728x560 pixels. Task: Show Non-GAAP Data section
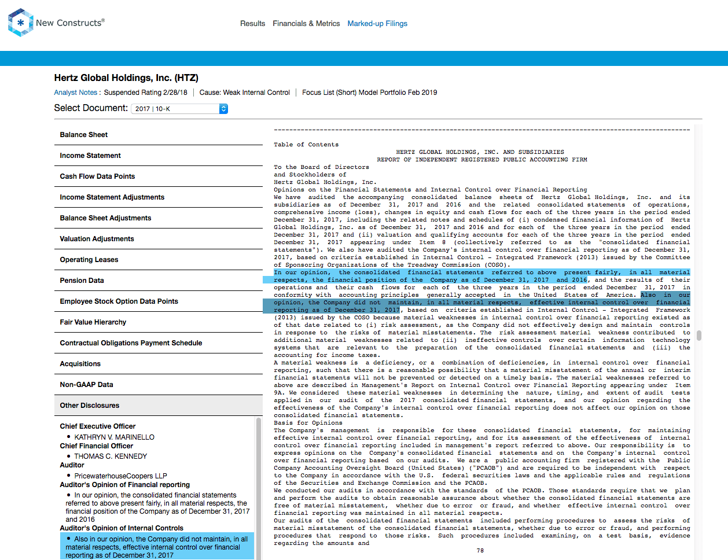pyautogui.click(x=158, y=385)
